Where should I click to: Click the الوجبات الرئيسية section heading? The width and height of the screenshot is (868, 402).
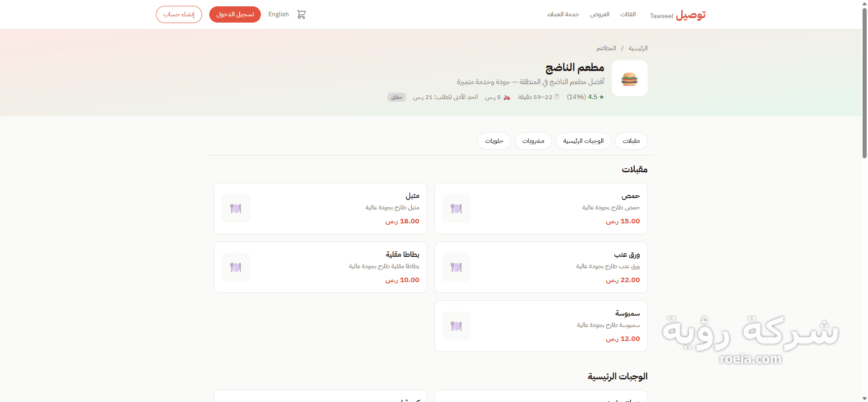coord(618,376)
